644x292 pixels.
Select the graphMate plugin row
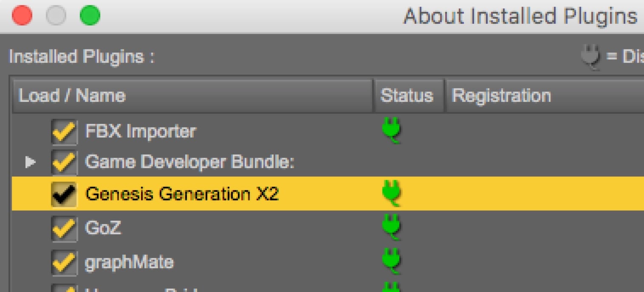[x=129, y=262]
